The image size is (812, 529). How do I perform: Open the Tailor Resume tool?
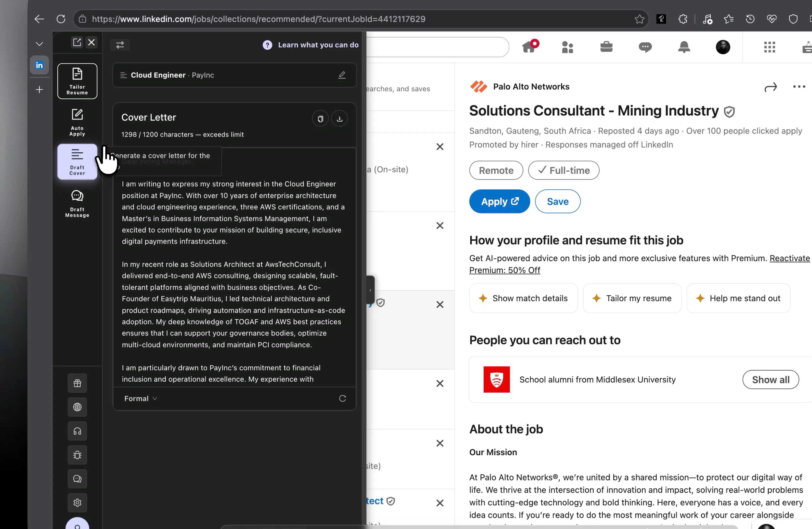tap(77, 81)
